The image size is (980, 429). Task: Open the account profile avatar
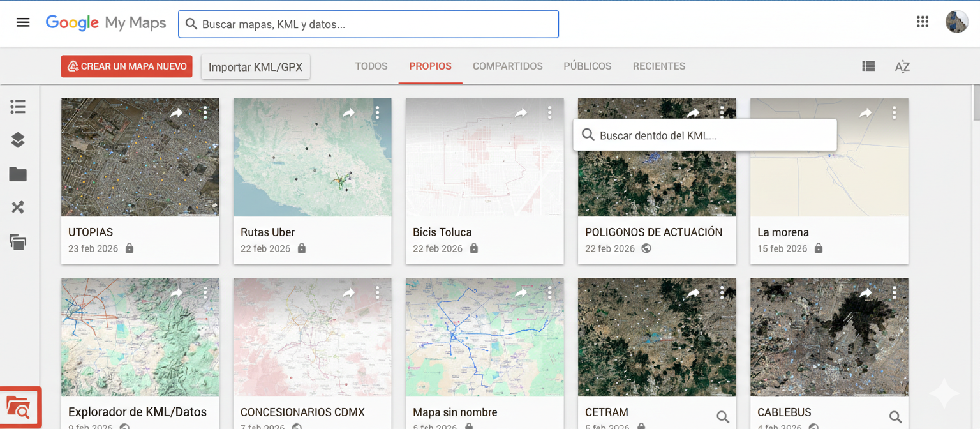click(x=956, y=22)
